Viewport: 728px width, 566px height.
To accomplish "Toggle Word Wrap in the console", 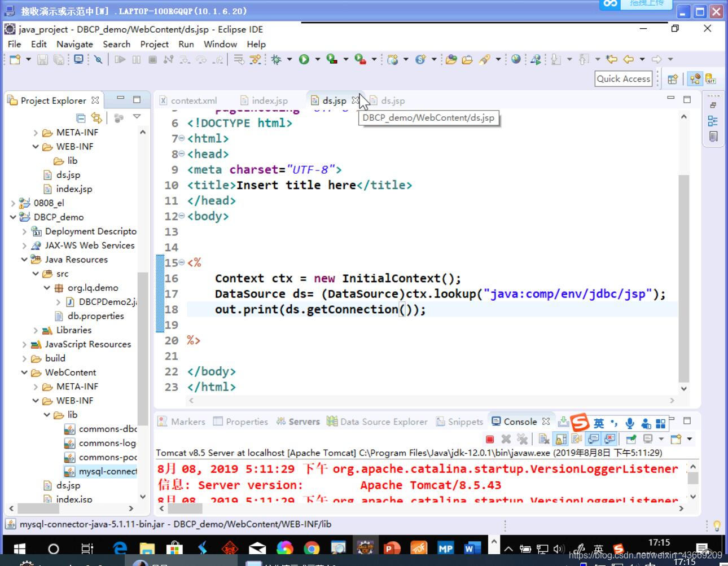I will click(577, 439).
